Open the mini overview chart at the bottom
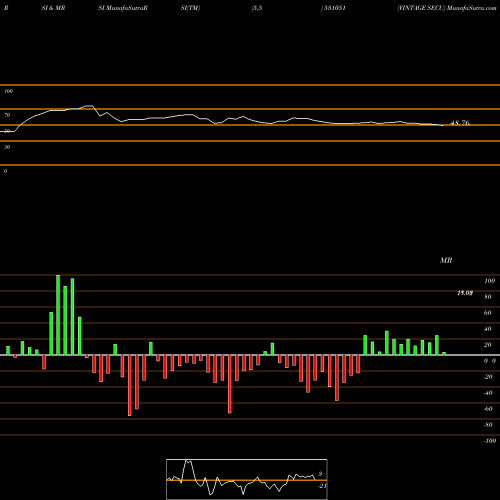 click(247, 479)
